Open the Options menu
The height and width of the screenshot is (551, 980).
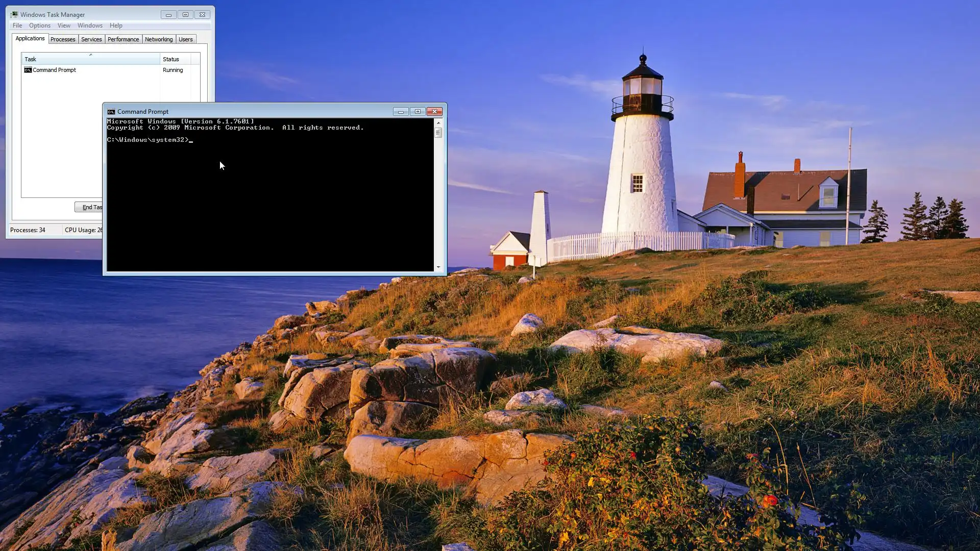tap(39, 26)
